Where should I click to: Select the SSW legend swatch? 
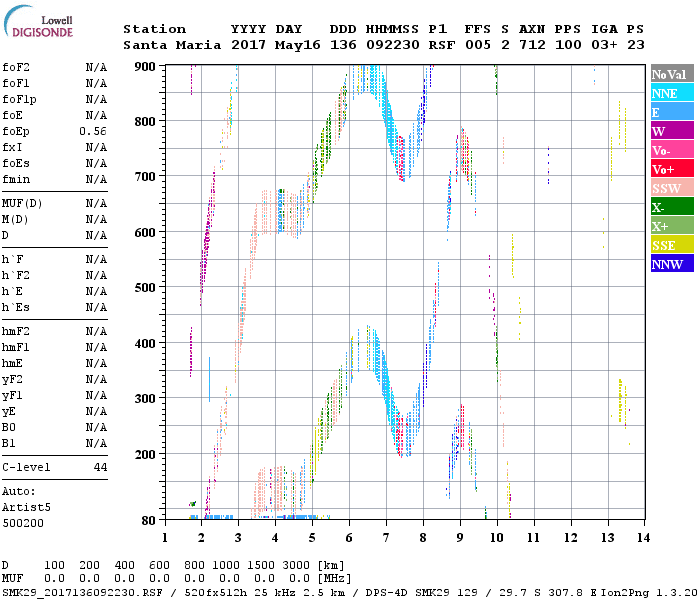[x=672, y=188]
